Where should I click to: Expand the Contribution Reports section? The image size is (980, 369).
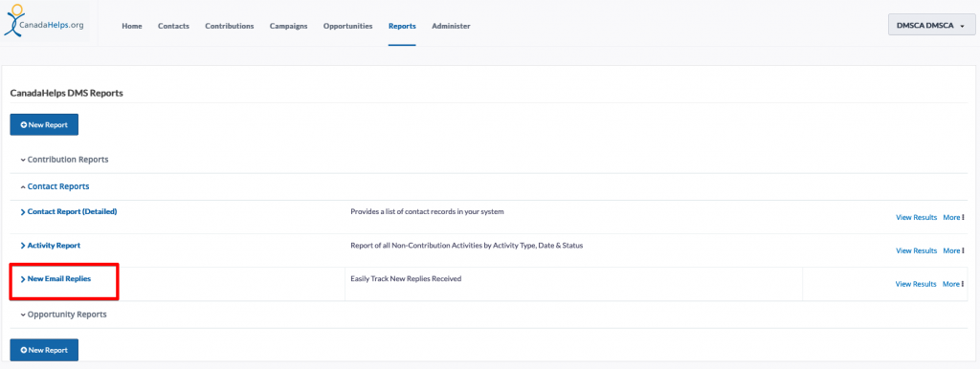[x=64, y=160]
